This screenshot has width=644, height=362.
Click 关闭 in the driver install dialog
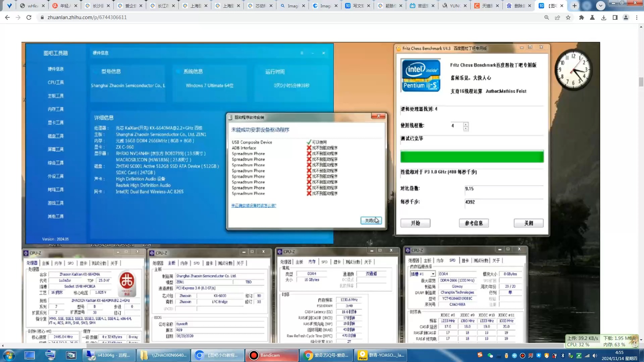pos(371,221)
